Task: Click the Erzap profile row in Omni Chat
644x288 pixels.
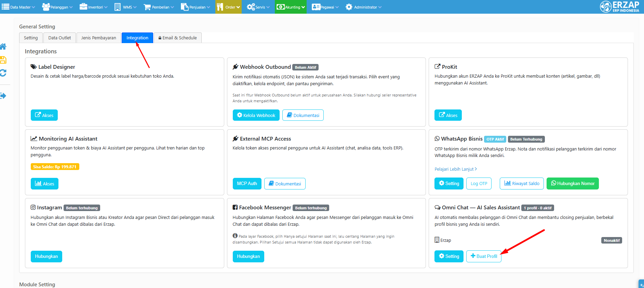Action: 528,240
